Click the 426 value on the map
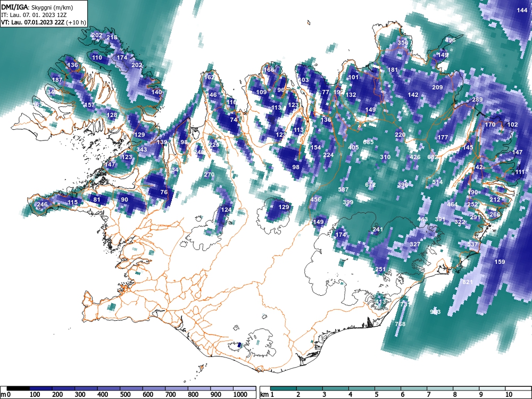This screenshot has height=399, width=532. pos(415,157)
